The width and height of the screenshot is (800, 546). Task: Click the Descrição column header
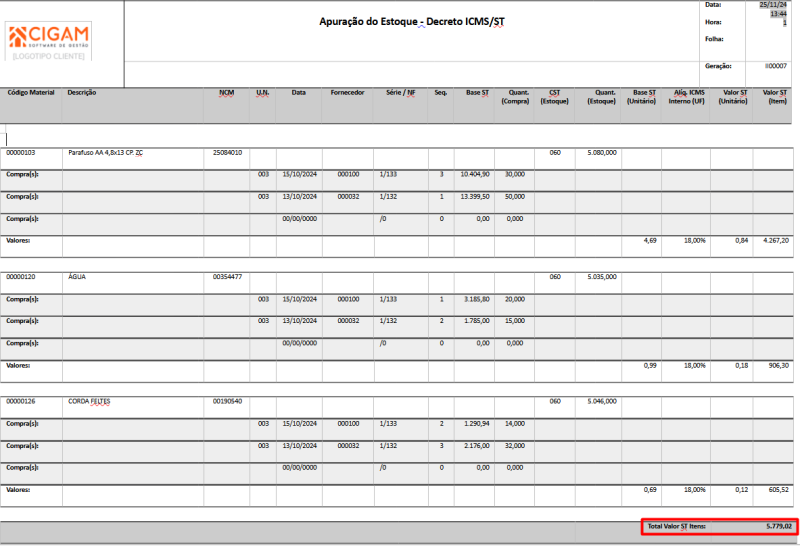pos(82,92)
